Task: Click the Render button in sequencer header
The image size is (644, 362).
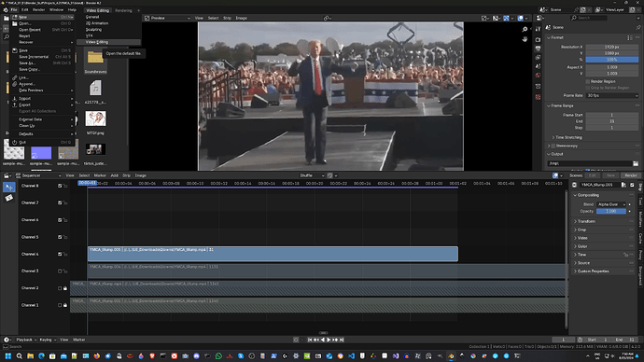Action: 631,175
